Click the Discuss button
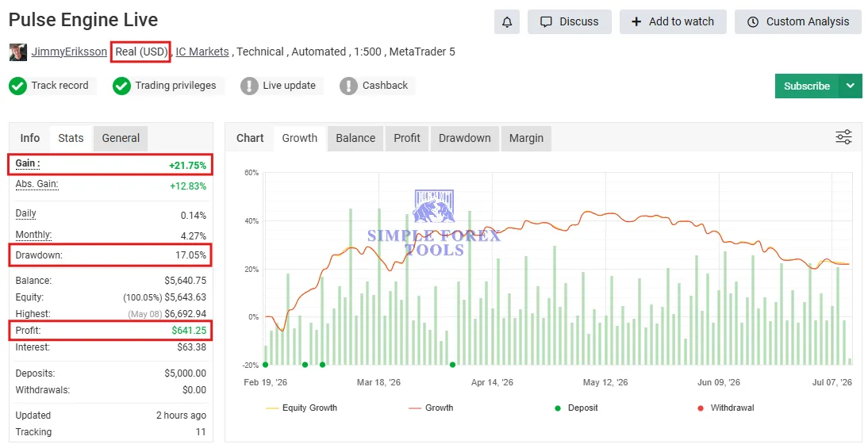The height and width of the screenshot is (448, 868). [x=569, y=22]
